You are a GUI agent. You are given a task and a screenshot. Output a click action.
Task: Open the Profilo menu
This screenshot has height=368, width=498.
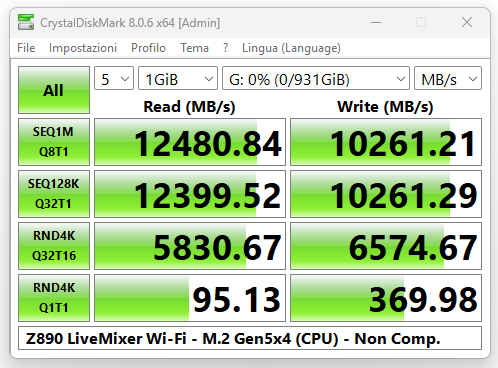coord(148,48)
